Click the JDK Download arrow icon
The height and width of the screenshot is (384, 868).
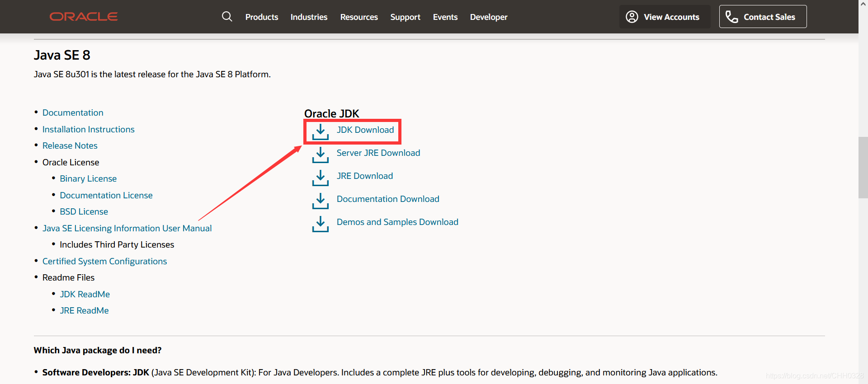pyautogui.click(x=321, y=131)
